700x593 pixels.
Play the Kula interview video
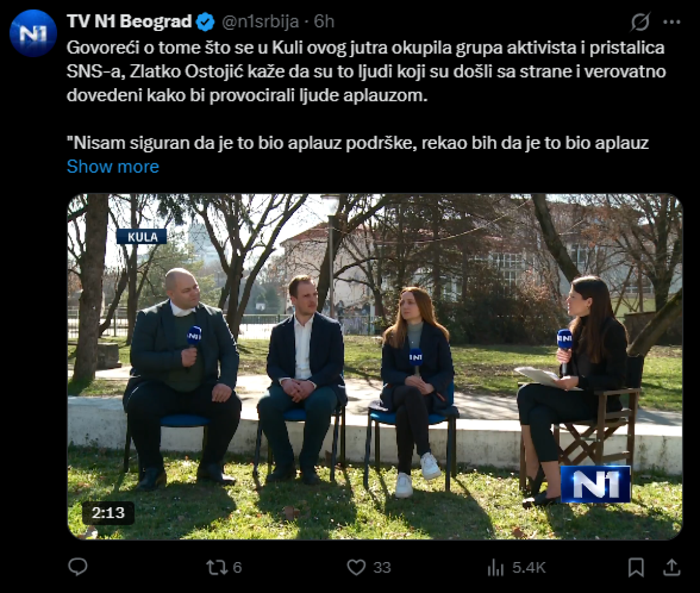[x=374, y=367]
